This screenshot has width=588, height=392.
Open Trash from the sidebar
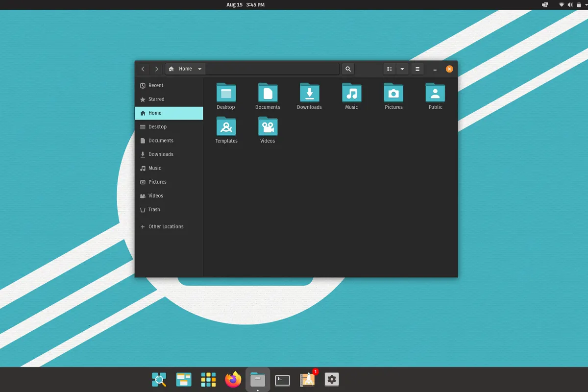point(154,209)
